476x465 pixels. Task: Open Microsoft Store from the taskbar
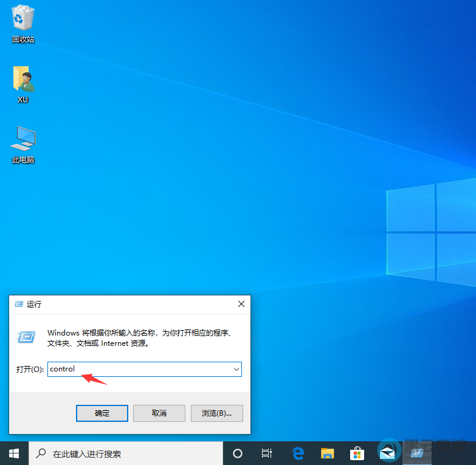coord(357,453)
